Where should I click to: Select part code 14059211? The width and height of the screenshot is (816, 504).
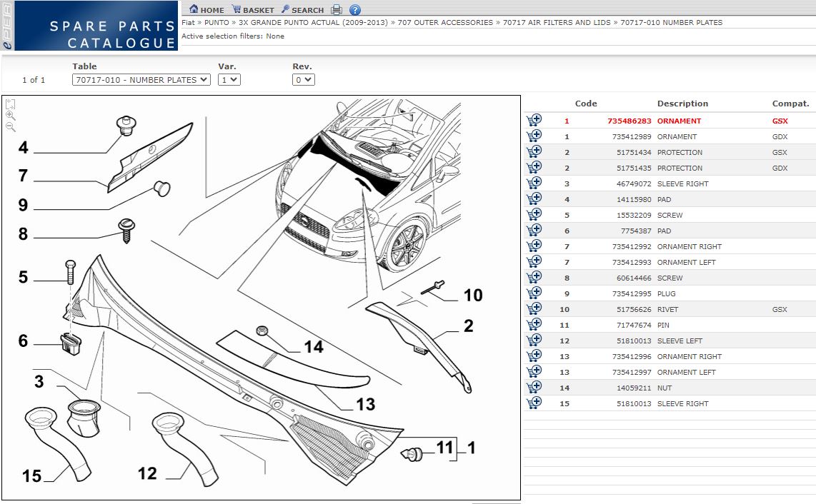[634, 388]
